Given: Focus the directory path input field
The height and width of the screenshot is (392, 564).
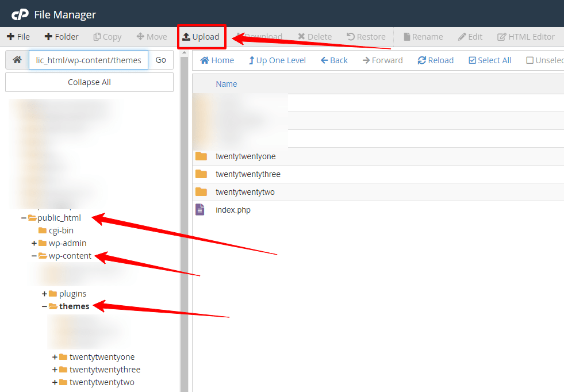Looking at the screenshot, I should point(89,60).
